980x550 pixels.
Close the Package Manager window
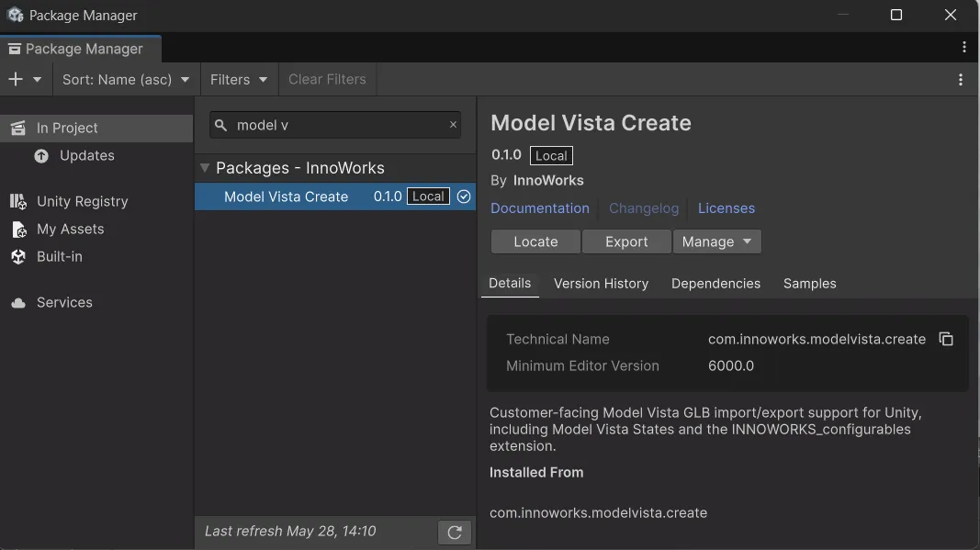pyautogui.click(x=950, y=15)
